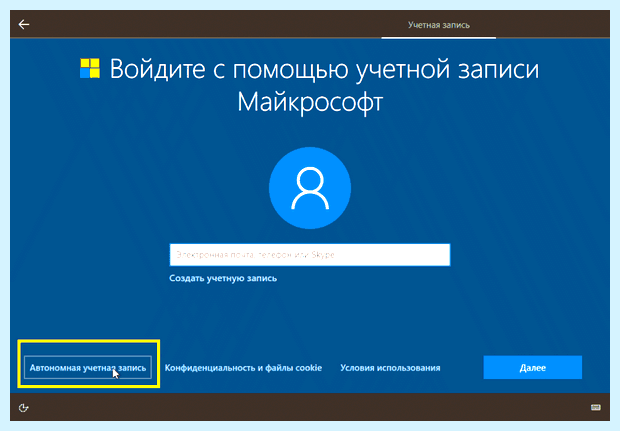Focus the email, phone or Skype field
The image size is (620, 431).
click(310, 255)
